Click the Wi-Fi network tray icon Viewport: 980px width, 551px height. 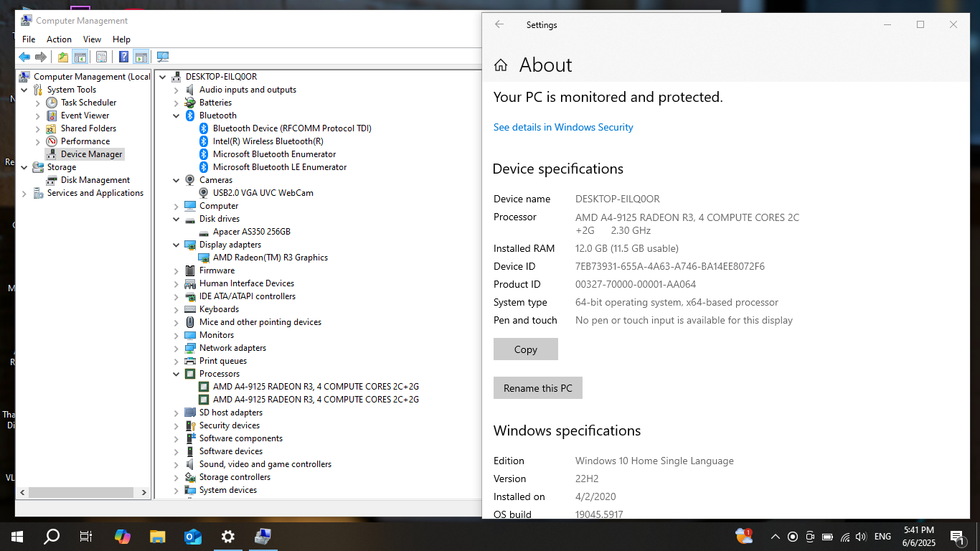(845, 537)
